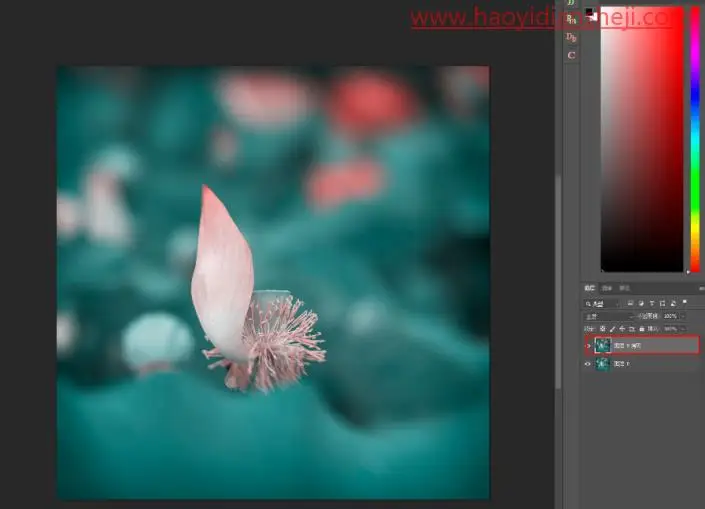
Task: Open the Rn plugin panel icon
Action: tap(571, 19)
